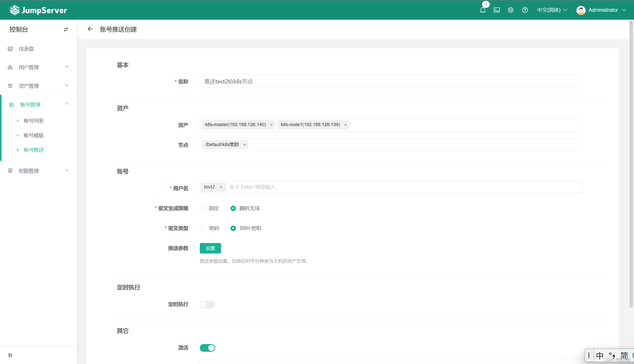Open the web terminal icon
The height and width of the screenshot is (364, 634).
(x=497, y=10)
